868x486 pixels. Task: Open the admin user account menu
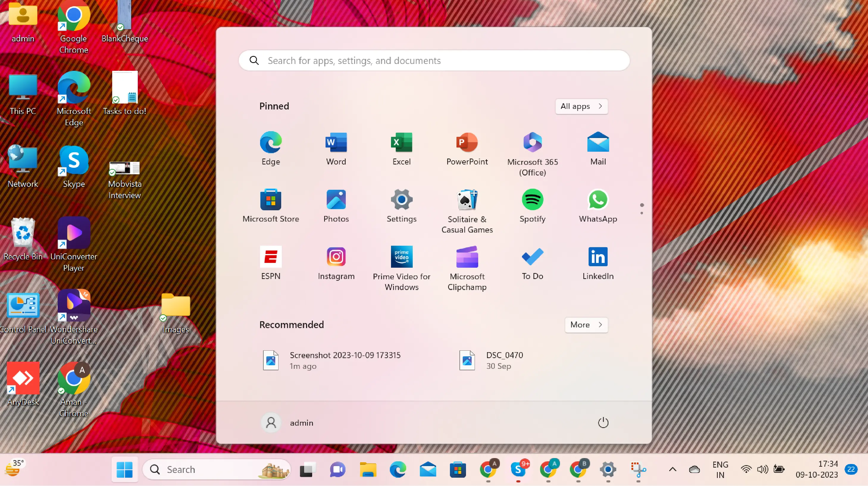tap(287, 423)
